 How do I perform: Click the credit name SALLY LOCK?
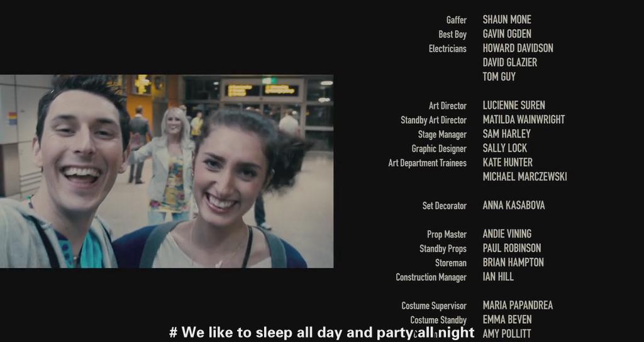[x=504, y=148]
